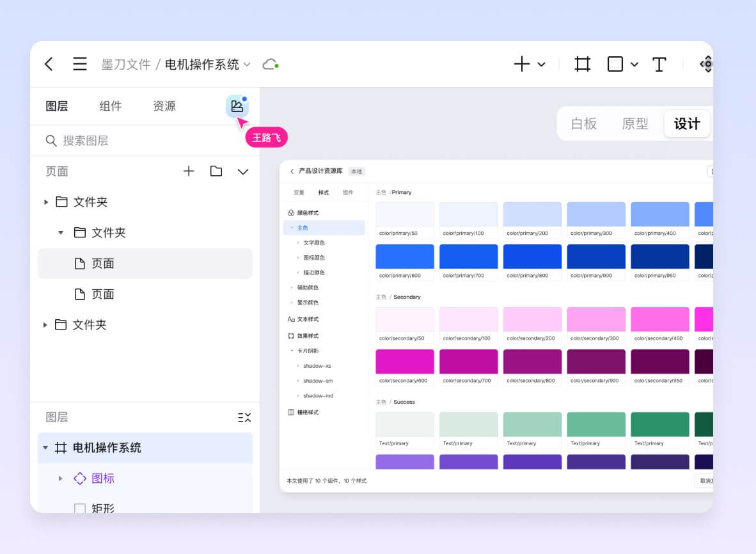Image resolution: width=756 pixels, height=554 pixels.
Task: Select the Frame tool in the toolbar
Action: [581, 64]
